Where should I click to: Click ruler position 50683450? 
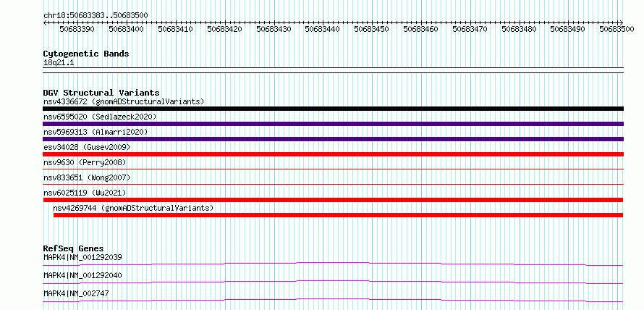[x=371, y=29]
